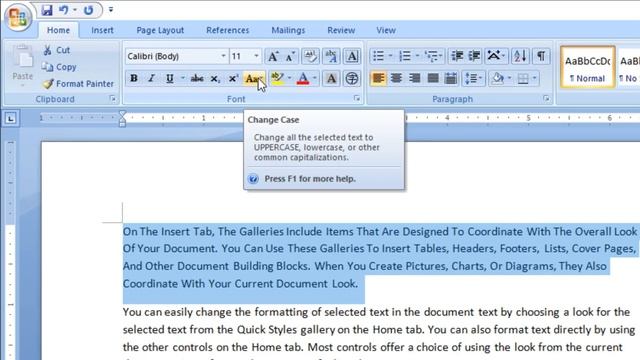Shrink font size
Viewport: 640px width, 360px height.
[x=290, y=56]
